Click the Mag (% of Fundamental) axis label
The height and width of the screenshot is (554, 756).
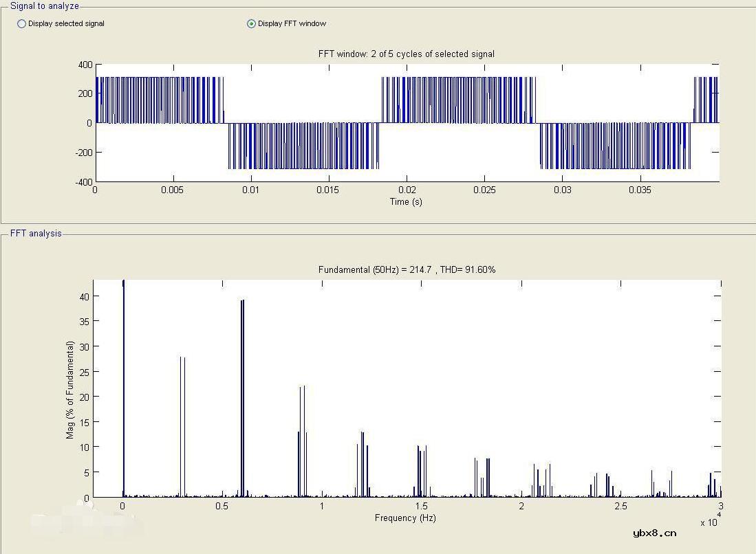tap(70, 390)
